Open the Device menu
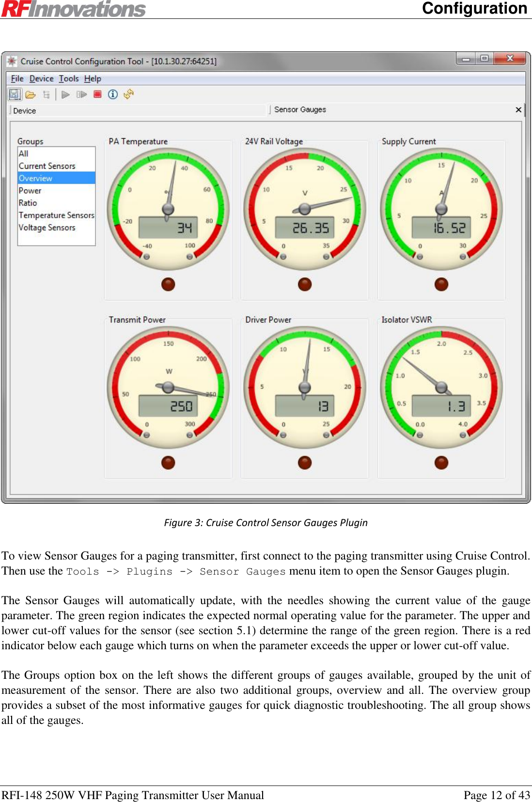 pos(42,79)
